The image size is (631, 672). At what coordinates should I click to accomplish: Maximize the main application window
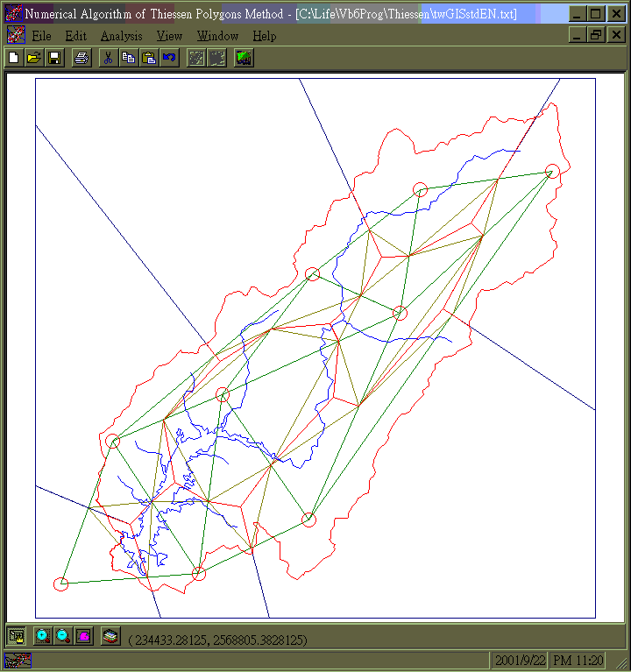click(596, 14)
